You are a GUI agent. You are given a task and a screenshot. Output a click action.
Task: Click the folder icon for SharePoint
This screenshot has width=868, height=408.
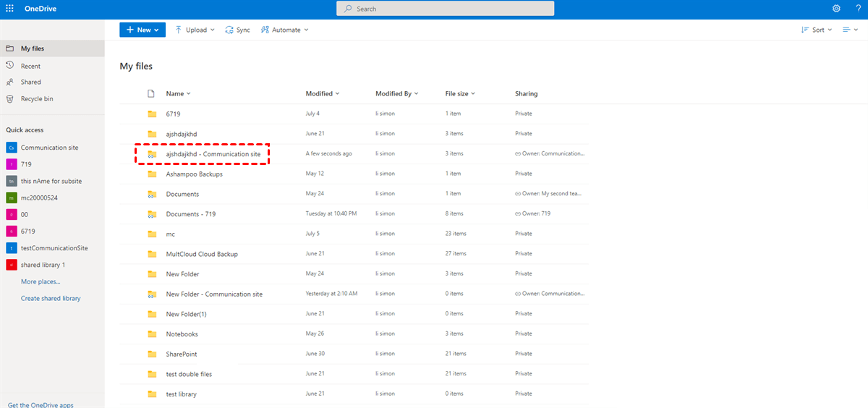click(x=152, y=354)
